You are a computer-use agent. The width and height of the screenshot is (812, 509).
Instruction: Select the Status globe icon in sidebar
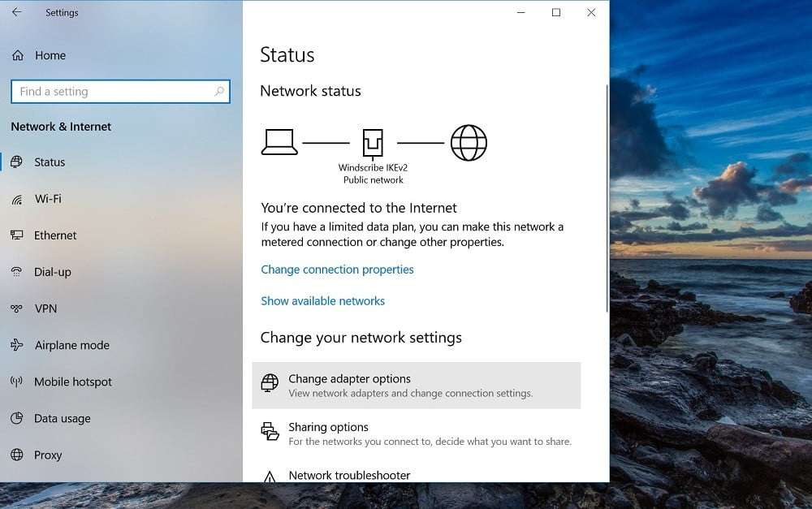[x=17, y=162]
